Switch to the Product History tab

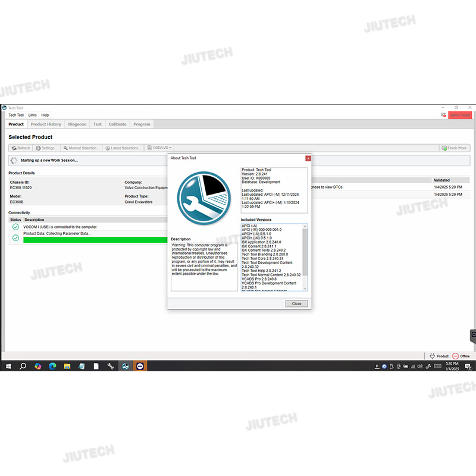46,124
